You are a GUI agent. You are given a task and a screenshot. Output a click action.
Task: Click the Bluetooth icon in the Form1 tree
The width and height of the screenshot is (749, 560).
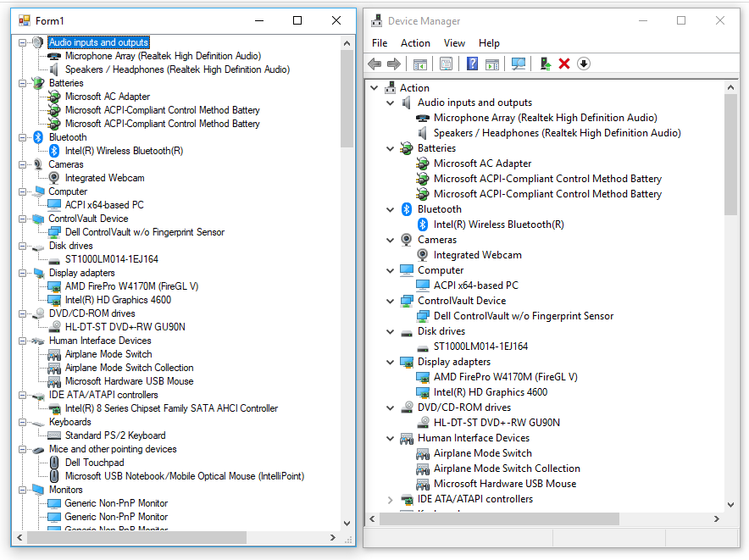tap(39, 137)
